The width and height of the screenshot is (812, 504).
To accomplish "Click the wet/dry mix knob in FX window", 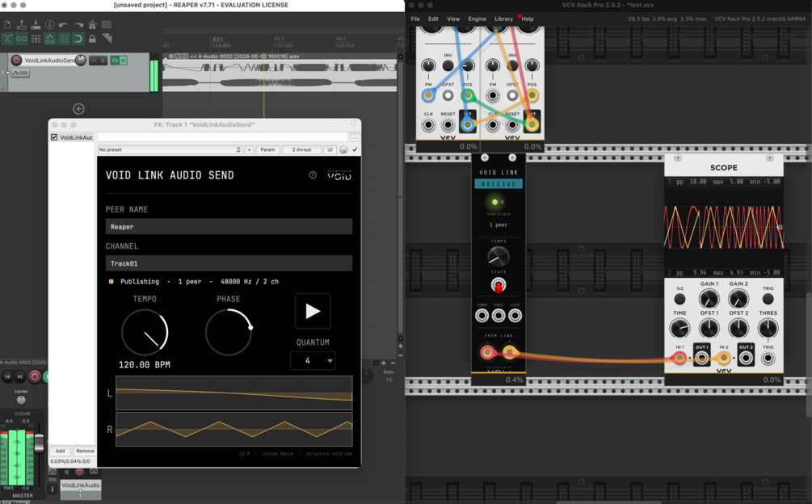I will (x=343, y=149).
